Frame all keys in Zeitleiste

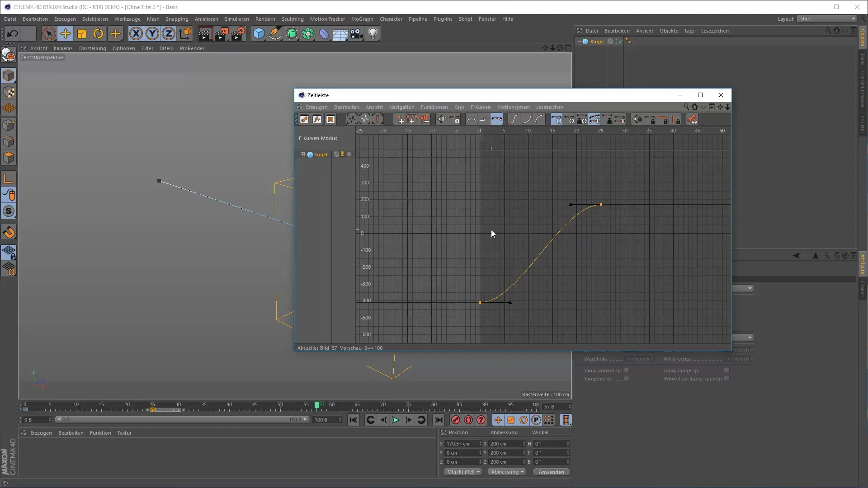tap(352, 119)
